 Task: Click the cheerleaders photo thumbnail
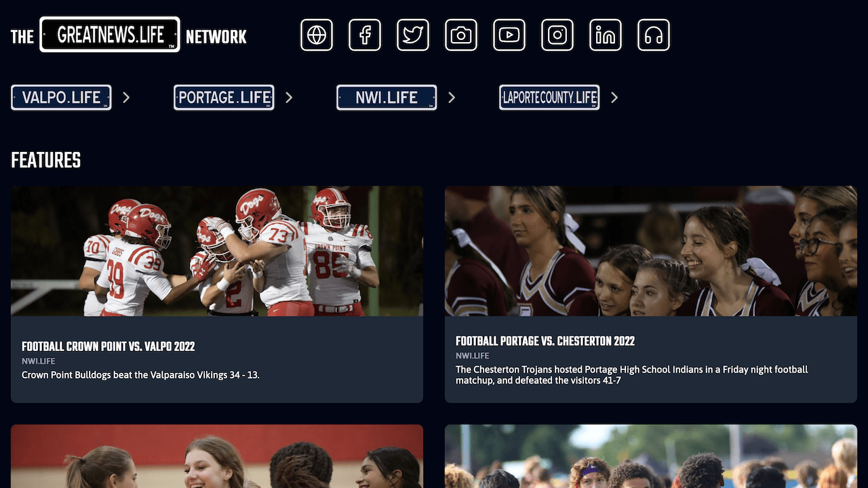651,251
